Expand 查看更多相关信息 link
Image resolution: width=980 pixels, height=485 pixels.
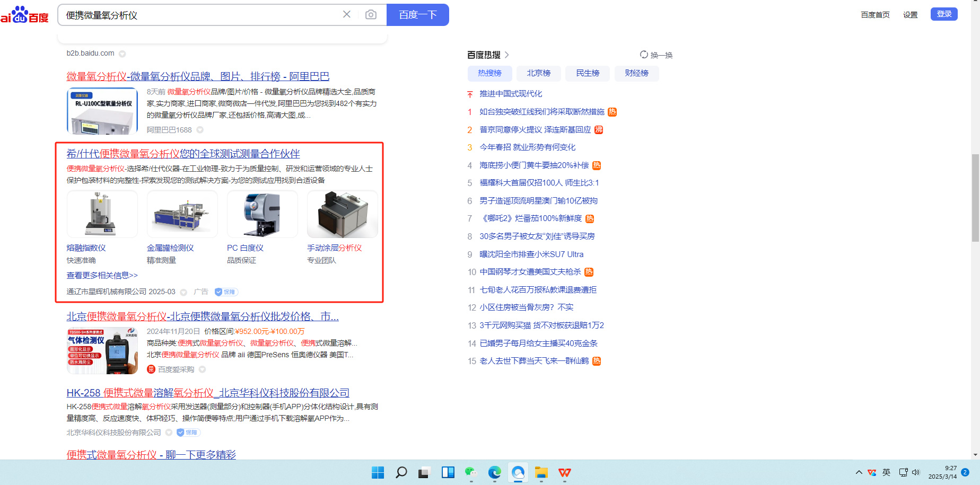click(x=102, y=275)
